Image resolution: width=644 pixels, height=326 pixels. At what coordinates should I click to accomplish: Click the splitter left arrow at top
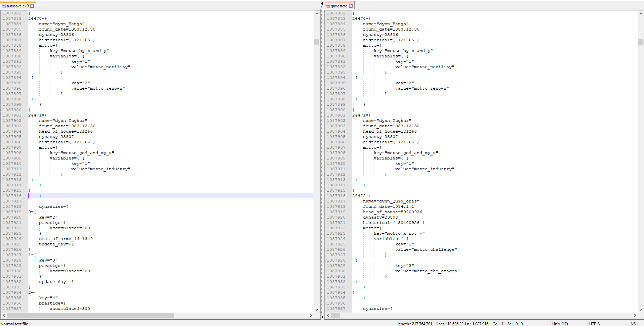[x=322, y=4]
